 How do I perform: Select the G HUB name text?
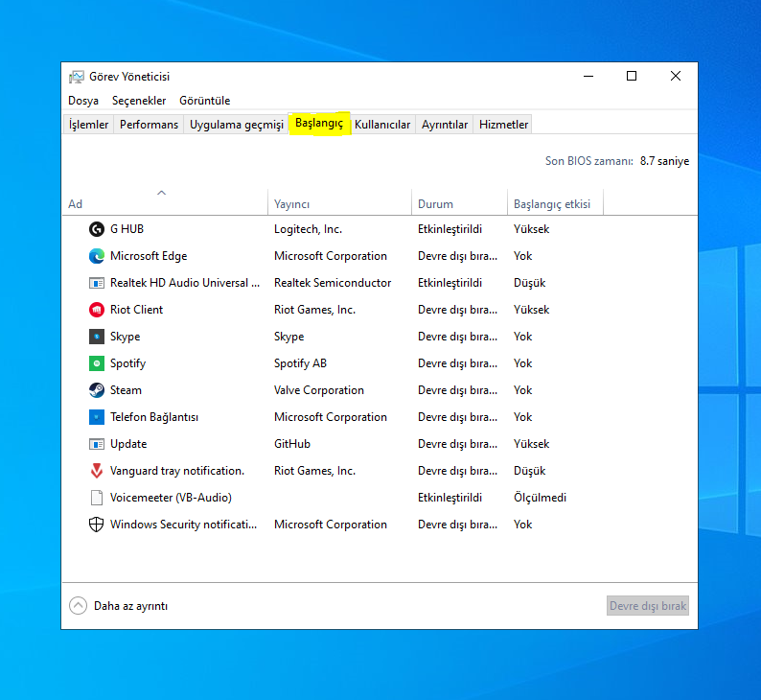pyautogui.click(x=127, y=228)
